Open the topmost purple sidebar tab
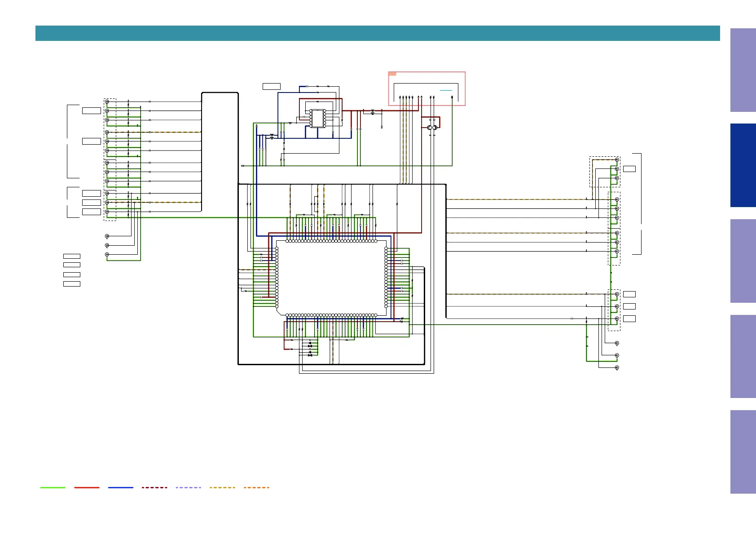 (743, 70)
